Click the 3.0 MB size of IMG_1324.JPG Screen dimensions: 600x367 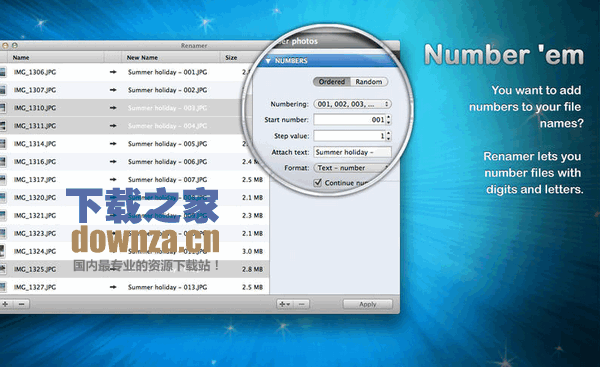253,251
